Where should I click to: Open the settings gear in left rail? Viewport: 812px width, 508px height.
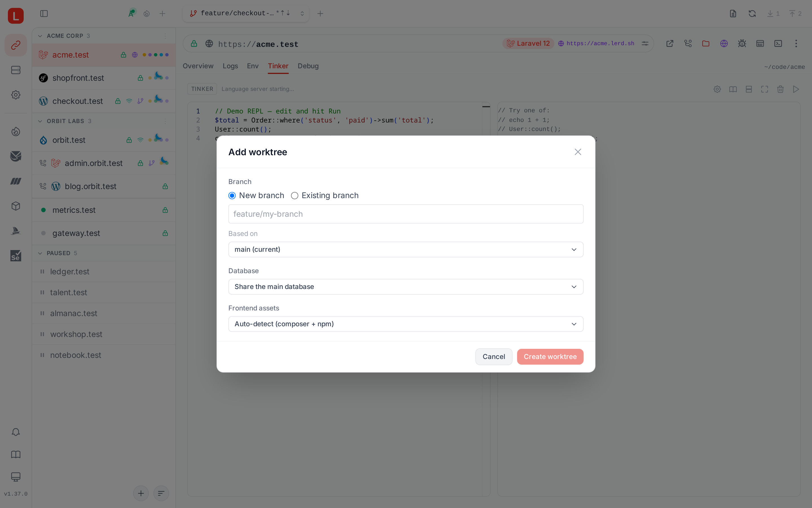tap(16, 95)
